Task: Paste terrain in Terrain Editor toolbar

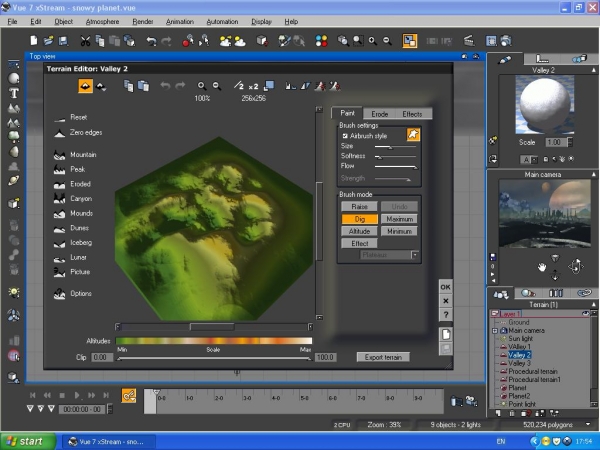Action: tap(143, 86)
